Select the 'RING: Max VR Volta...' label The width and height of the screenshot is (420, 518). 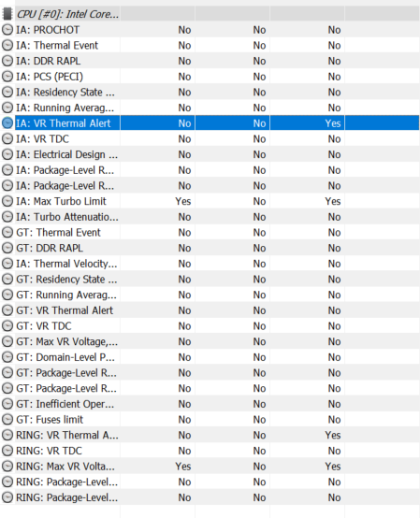[x=65, y=467]
